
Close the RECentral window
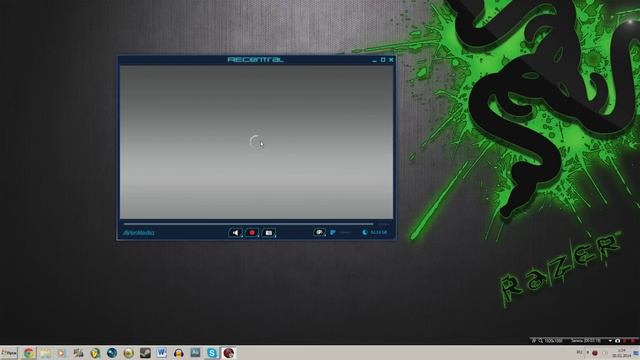(x=391, y=60)
